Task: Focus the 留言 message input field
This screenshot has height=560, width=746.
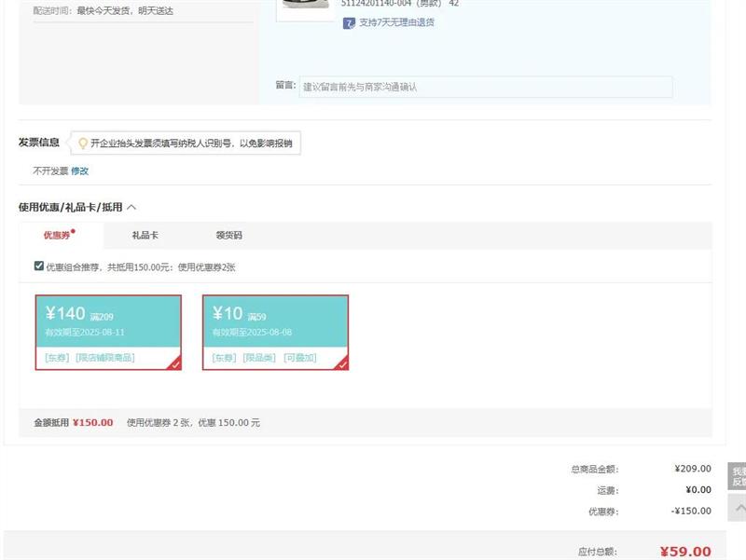Action: click(485, 87)
